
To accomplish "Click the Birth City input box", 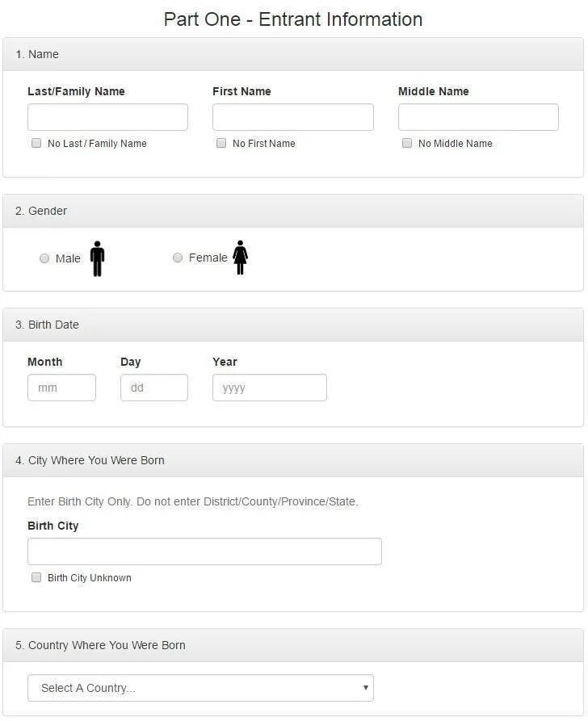I will (x=204, y=551).
